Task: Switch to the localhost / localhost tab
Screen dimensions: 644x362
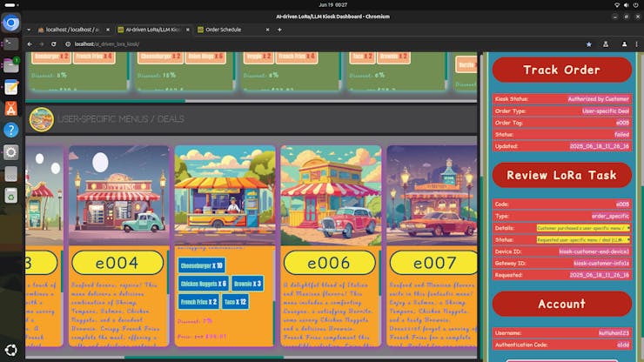Action: [68, 30]
